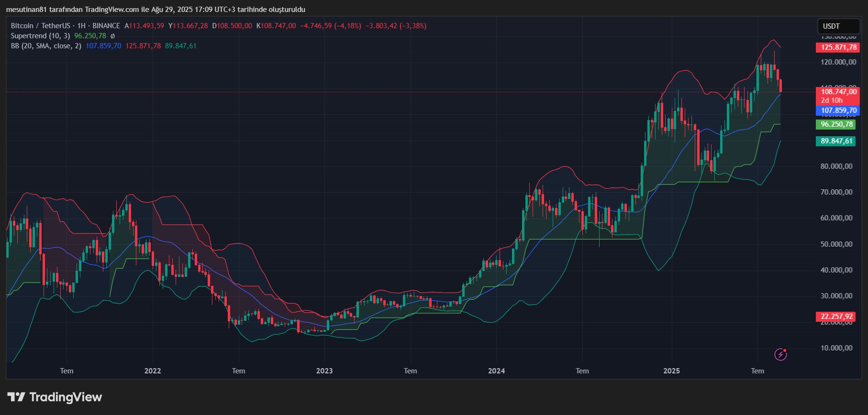Click the BINANCE exchange label
Image resolution: width=868 pixels, height=415 pixels.
click(x=106, y=26)
